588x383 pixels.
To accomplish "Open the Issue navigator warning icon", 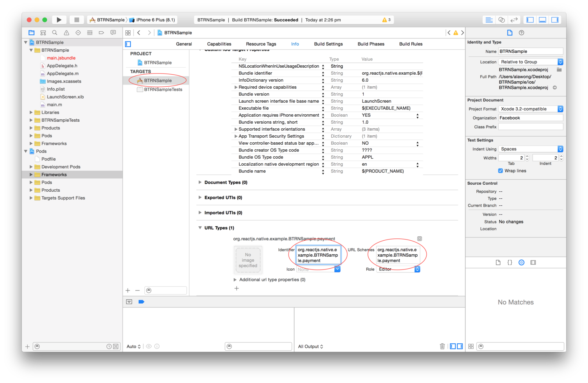I will tap(66, 33).
